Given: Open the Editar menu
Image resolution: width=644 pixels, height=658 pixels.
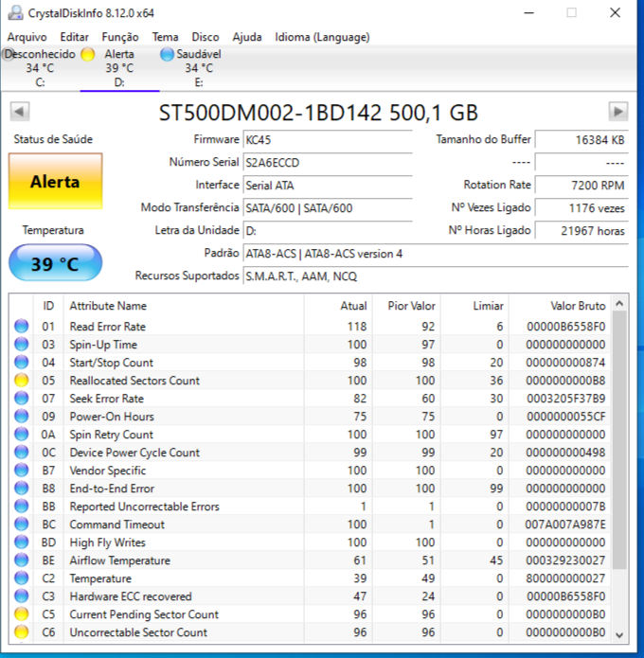Looking at the screenshot, I should (x=74, y=37).
